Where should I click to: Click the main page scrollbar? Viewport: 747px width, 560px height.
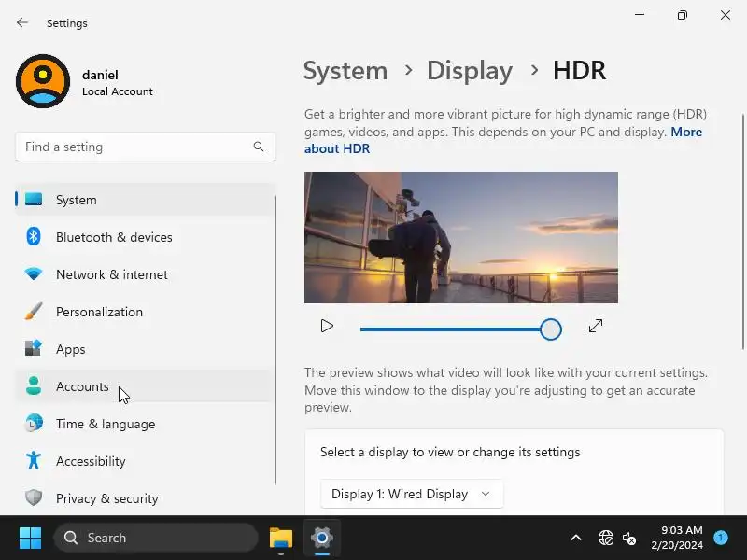pyautogui.click(x=742, y=231)
